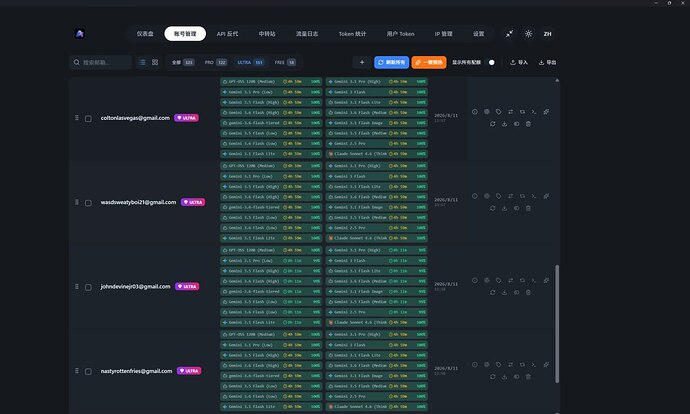Open the 仪表盘 tab

[145, 34]
